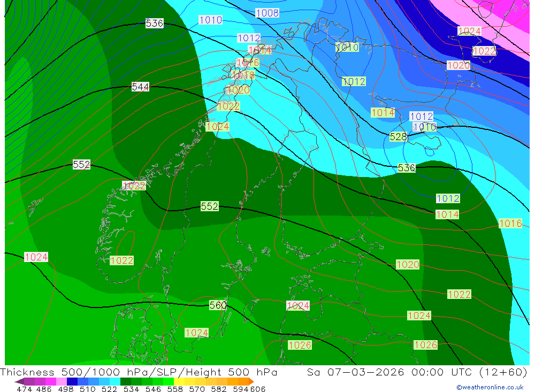The width and height of the screenshot is (535, 392).
Task: Click the right '1026' isobar label
Action: 425,344
